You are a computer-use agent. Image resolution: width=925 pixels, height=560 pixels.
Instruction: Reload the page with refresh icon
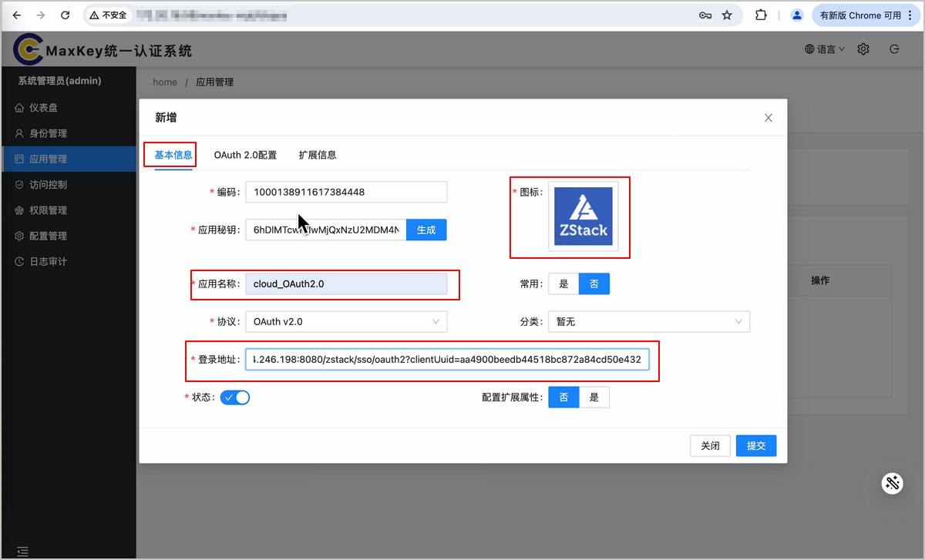pyautogui.click(x=66, y=15)
